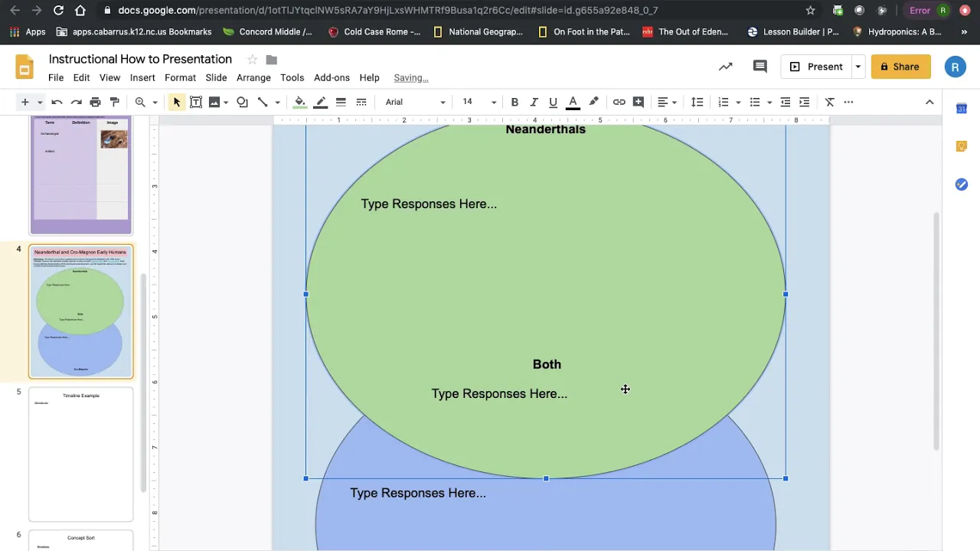This screenshot has height=551, width=980.
Task: Toggle italic formatting
Action: point(534,102)
